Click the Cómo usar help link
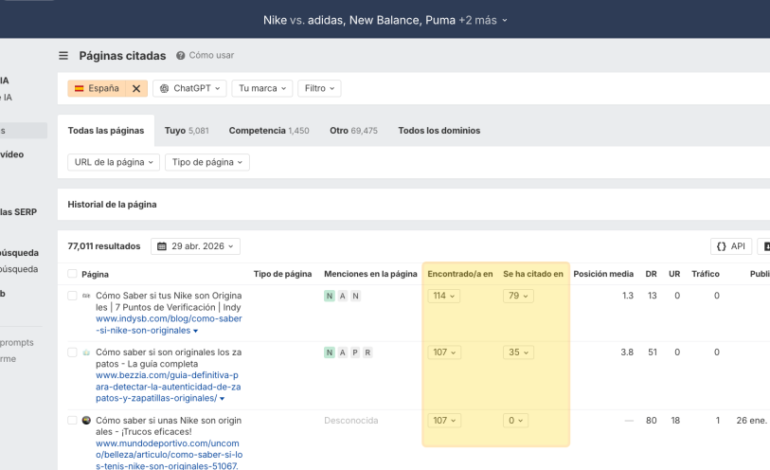This screenshot has width=770, height=470. (x=205, y=55)
